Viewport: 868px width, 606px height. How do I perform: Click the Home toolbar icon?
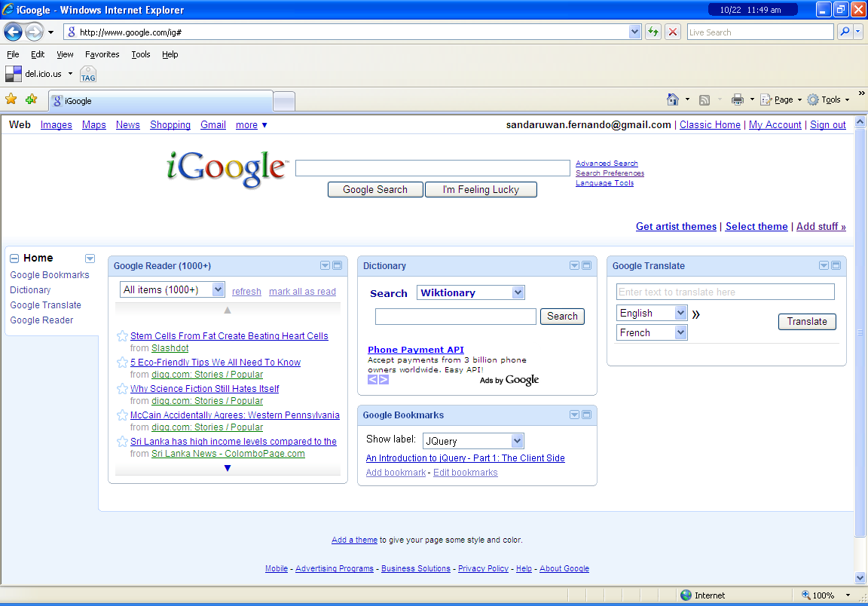[x=673, y=99]
